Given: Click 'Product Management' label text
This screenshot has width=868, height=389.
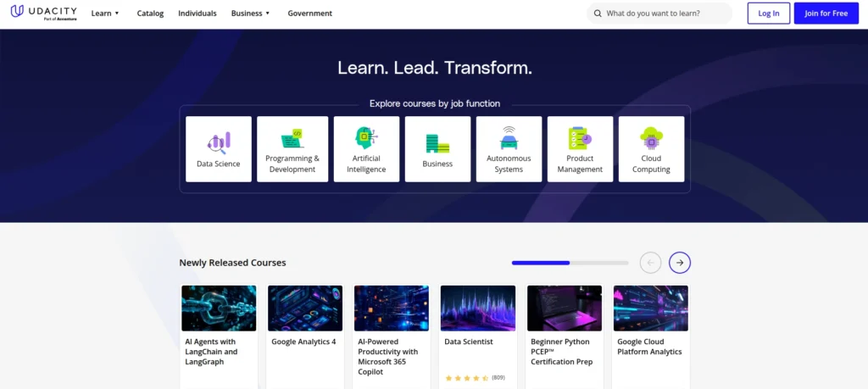Looking at the screenshot, I should (x=580, y=164).
